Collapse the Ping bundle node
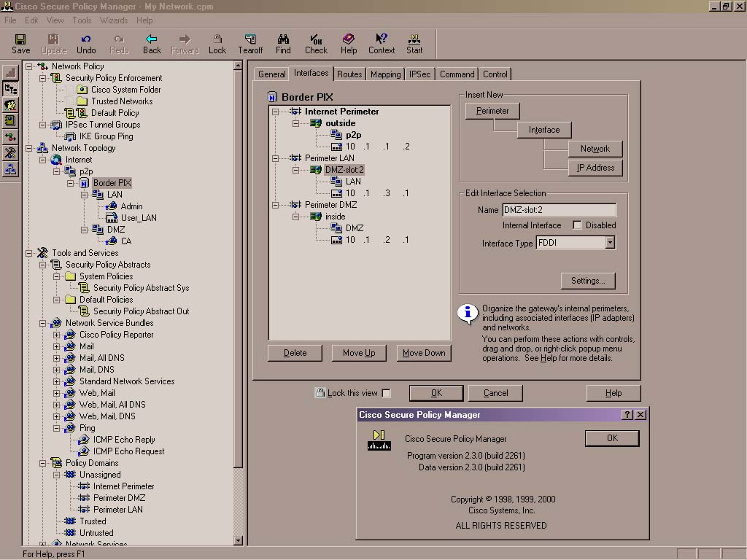 [57, 428]
